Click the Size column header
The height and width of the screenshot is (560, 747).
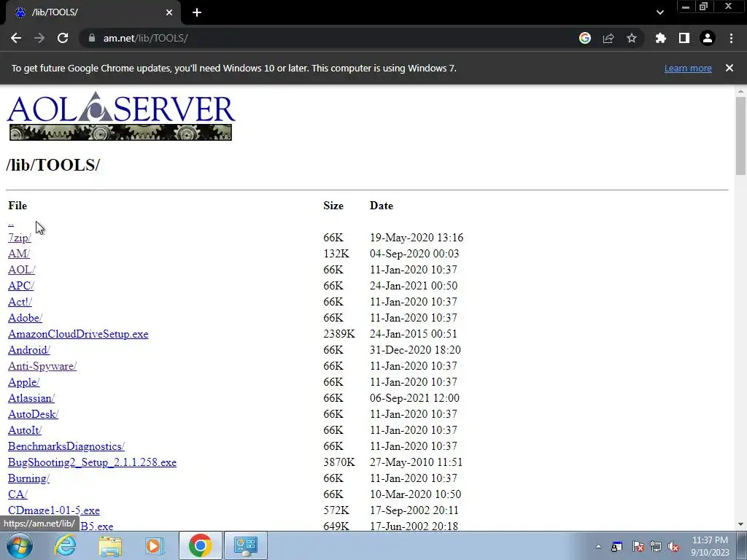[333, 206]
